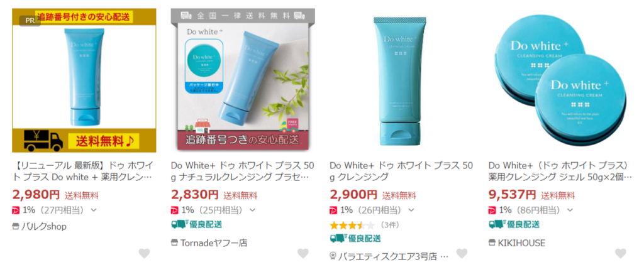The image size is (644, 272).
Task: Favorite the バルクshop 2,980円 item with heart
Action: point(144,254)
